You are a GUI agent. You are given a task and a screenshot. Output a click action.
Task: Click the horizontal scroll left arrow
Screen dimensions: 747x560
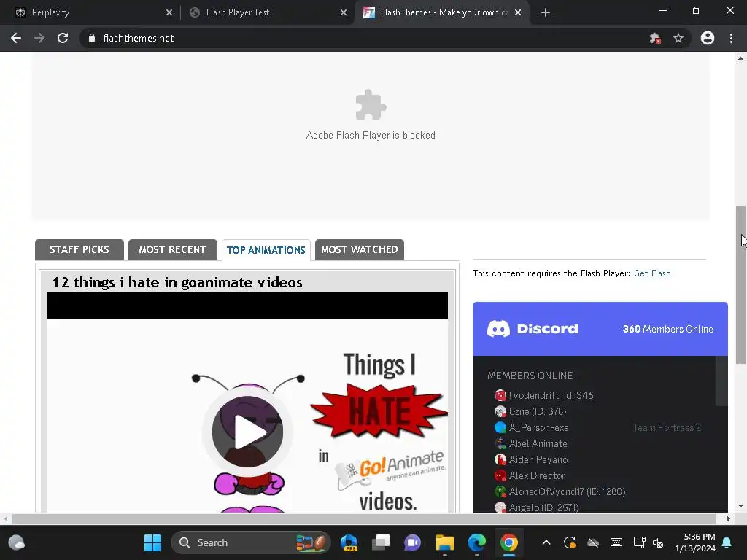[x=5, y=518]
